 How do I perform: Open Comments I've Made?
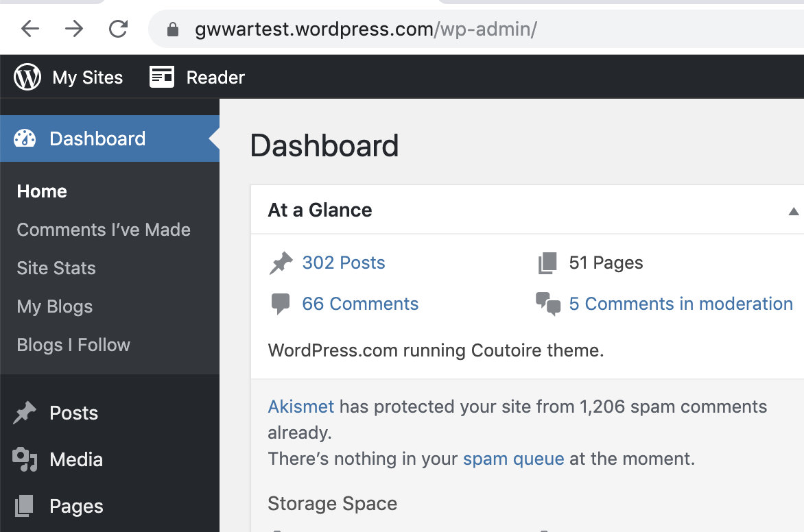coord(104,230)
